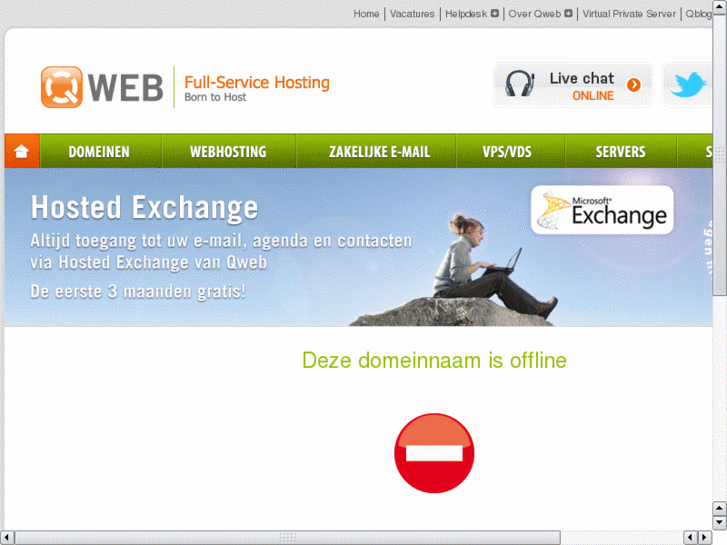Click the horizontal scrollbar thumb
The height and width of the screenshot is (545, 727).
pyautogui.click(x=287, y=537)
